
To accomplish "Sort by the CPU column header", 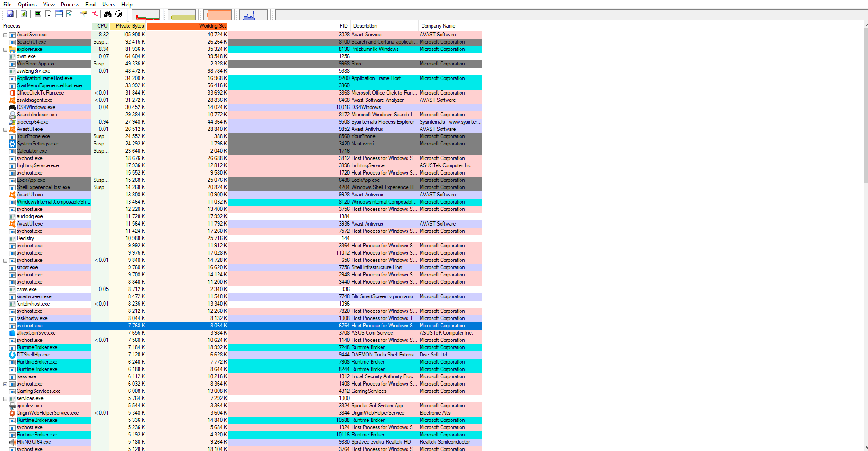I will click(x=101, y=26).
